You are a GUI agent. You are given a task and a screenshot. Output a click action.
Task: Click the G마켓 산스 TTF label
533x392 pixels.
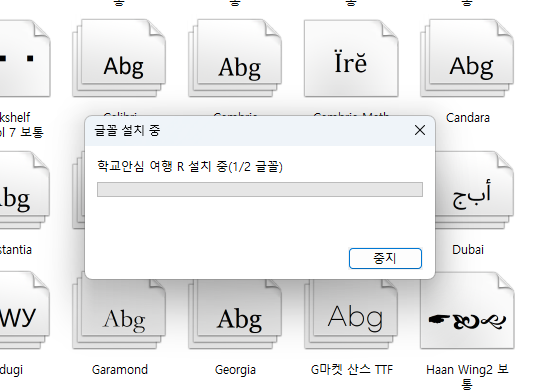(351, 370)
